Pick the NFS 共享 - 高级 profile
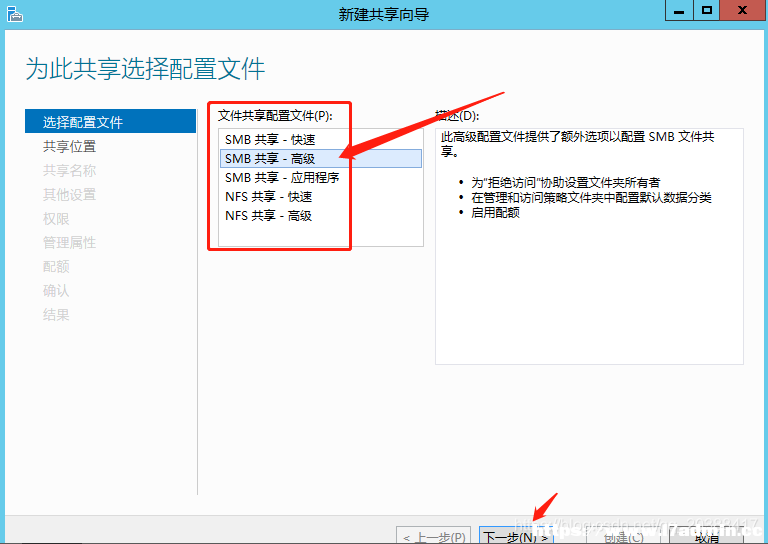This screenshot has height=544, width=768. pyautogui.click(x=321, y=216)
